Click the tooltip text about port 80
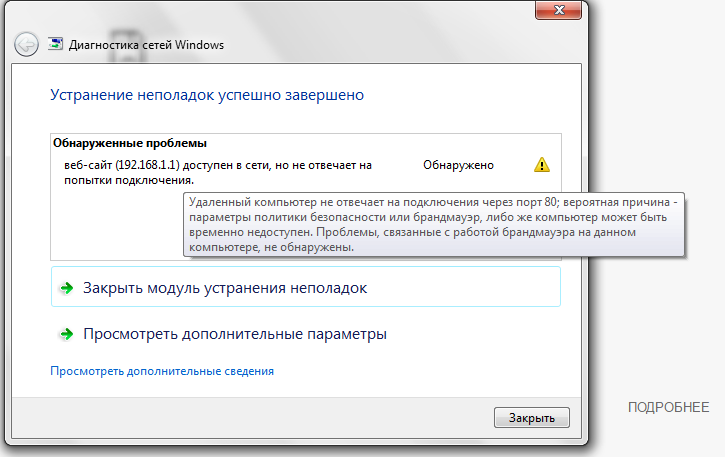This screenshot has height=457, width=725. coord(430,201)
